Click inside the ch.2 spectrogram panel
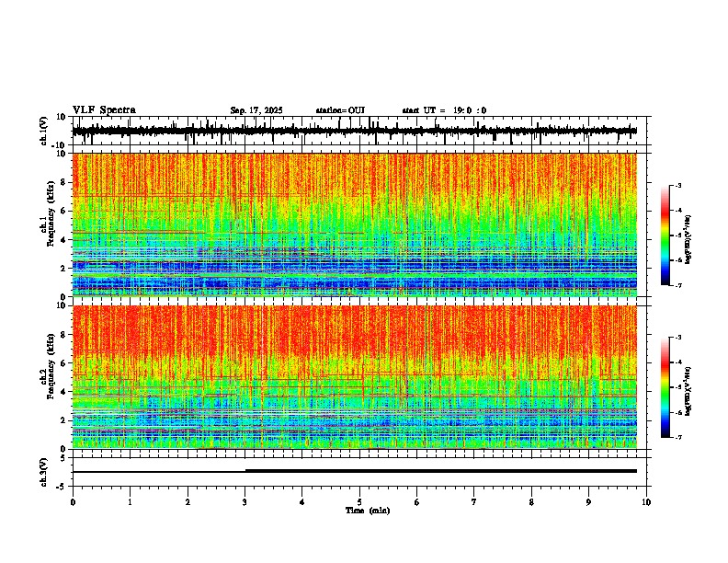This screenshot has height=563, width=728. click(355, 377)
